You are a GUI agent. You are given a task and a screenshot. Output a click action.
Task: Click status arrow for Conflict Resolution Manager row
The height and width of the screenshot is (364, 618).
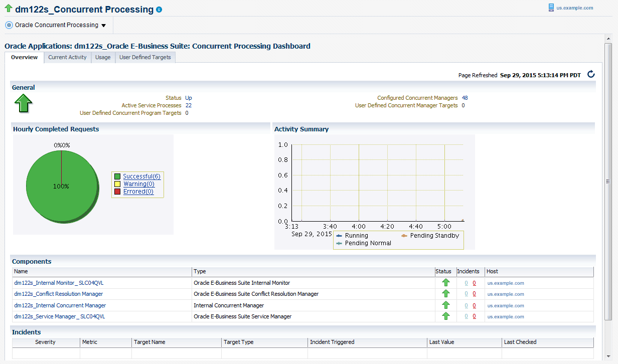446,294
